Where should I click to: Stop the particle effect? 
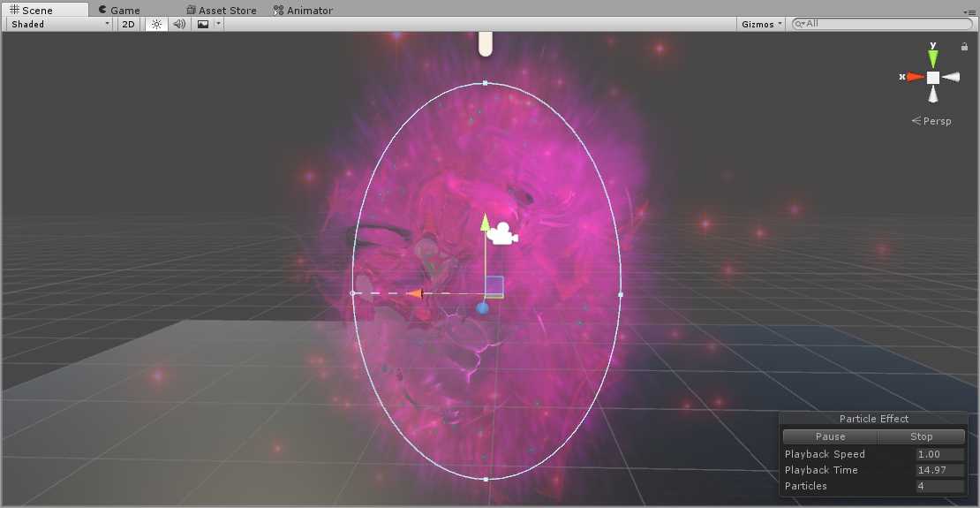pyautogui.click(x=921, y=436)
